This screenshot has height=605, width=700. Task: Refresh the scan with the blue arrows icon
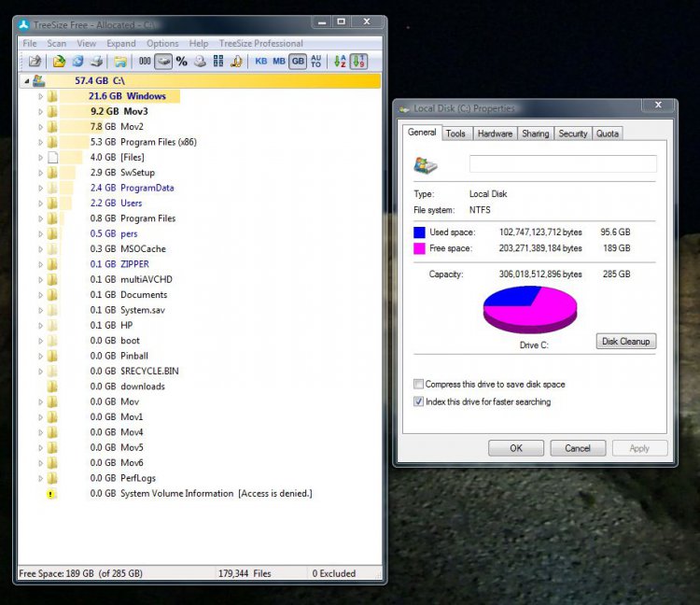click(77, 62)
